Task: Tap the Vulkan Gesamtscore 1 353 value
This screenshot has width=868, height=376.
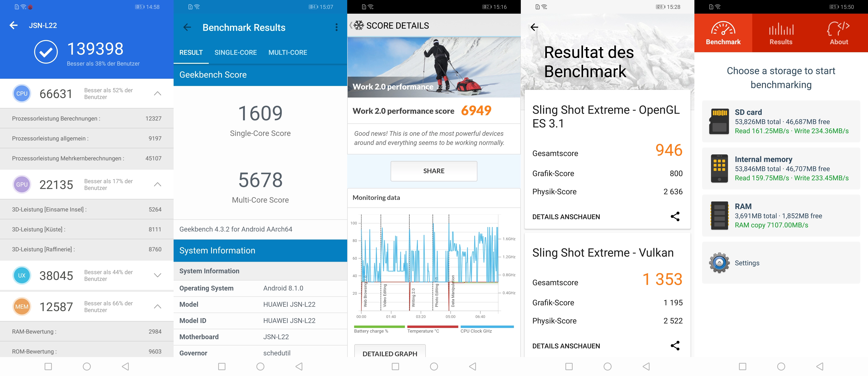Action: pos(662,279)
